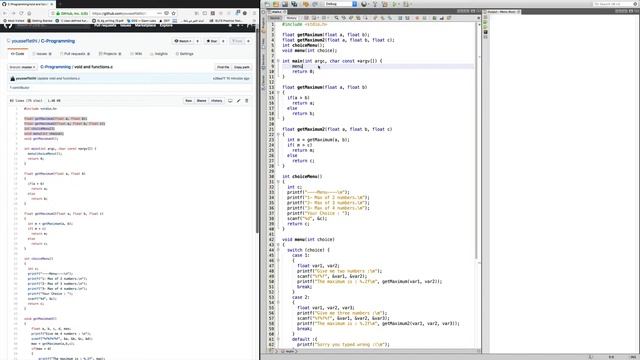Click Build Project hammer icon
Image resolution: width=640 pixels, height=360 pixels.
click(375, 4)
